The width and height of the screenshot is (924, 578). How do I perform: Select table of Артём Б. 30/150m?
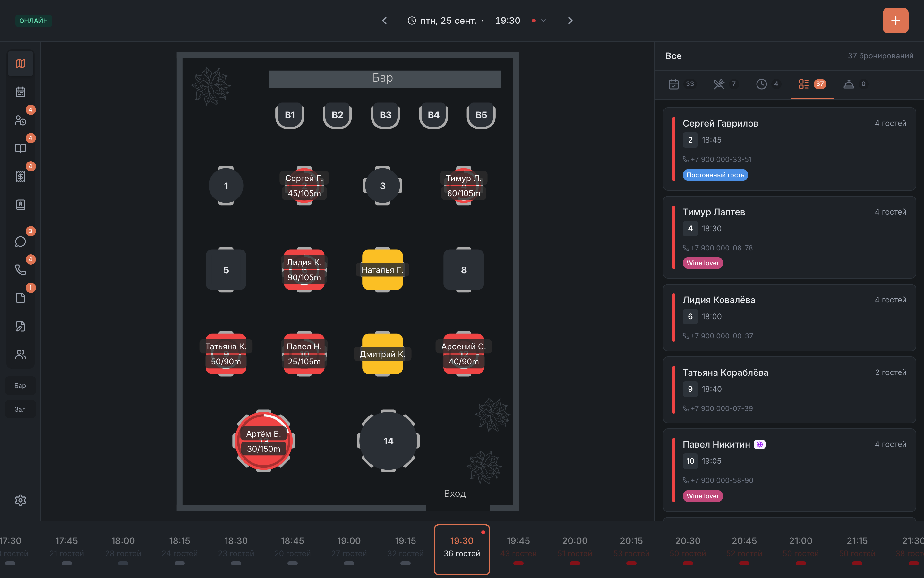pos(263,441)
